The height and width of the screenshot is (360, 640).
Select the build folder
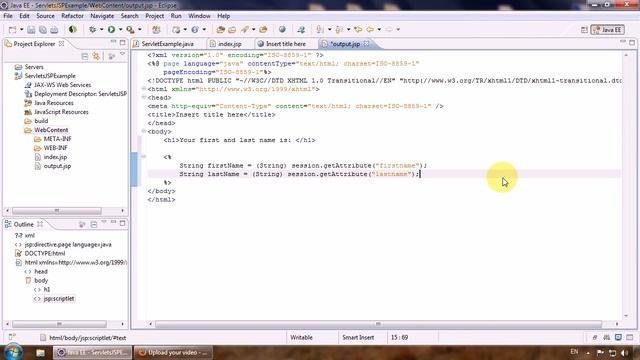tap(41, 121)
